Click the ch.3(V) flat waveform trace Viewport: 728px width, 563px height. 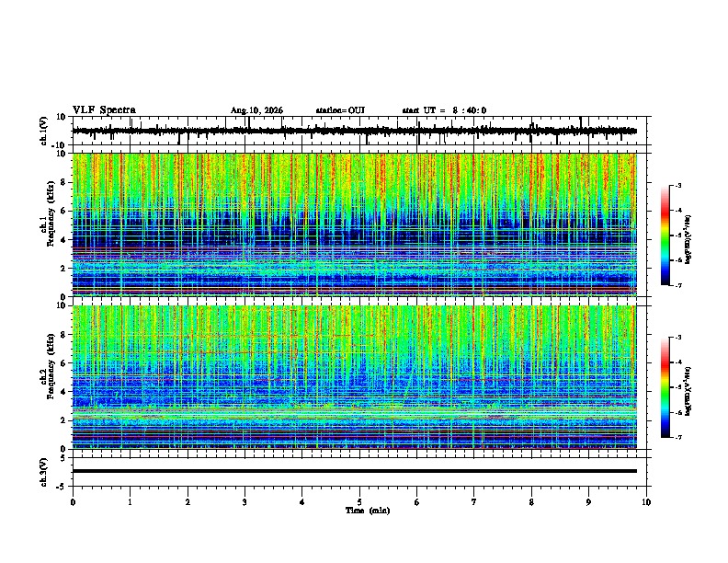(355, 471)
